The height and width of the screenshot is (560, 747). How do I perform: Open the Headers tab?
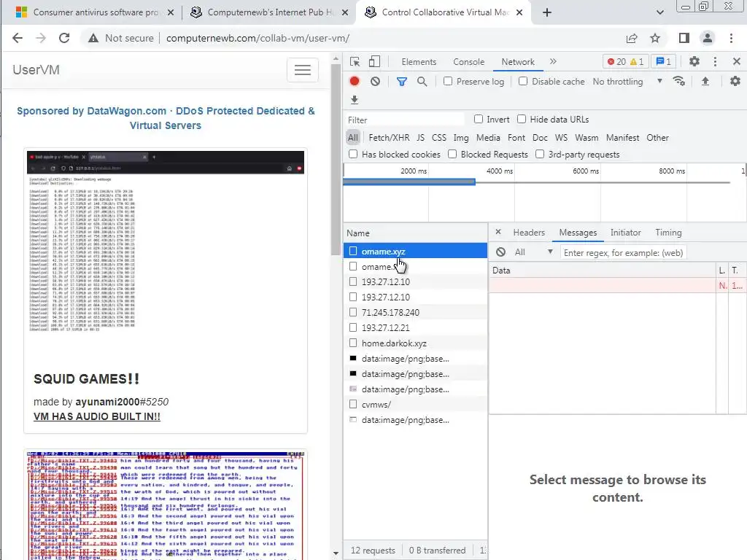coord(529,233)
